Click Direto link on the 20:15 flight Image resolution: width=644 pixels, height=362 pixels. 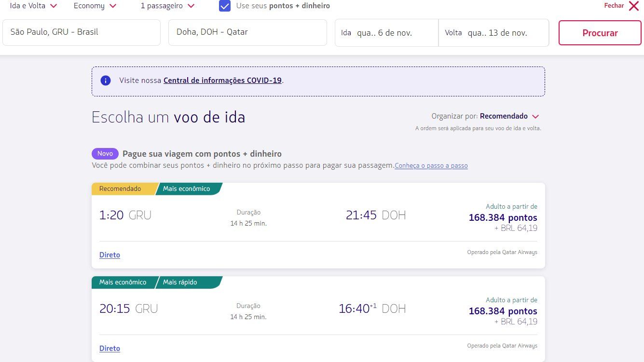110,349
